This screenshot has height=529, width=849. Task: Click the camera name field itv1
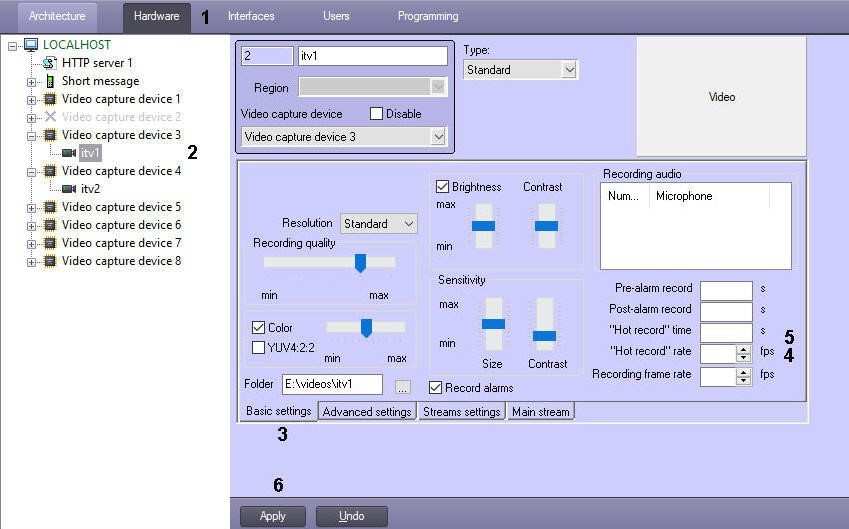pyautogui.click(x=373, y=56)
